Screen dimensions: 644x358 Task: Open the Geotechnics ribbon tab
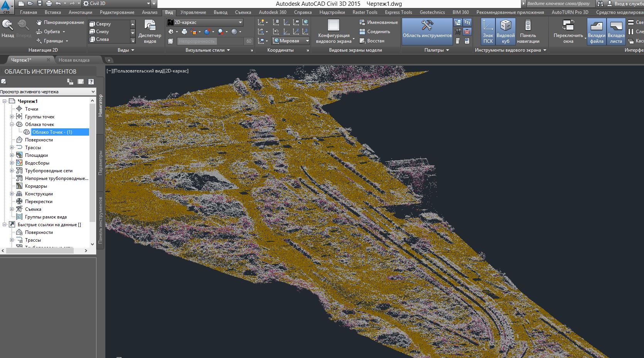pos(432,12)
